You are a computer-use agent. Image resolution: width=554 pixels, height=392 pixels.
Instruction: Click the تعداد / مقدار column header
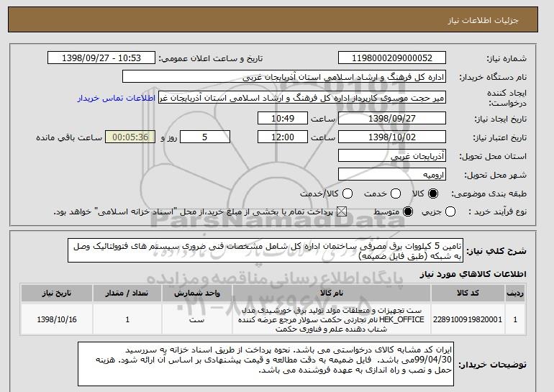pos(127,293)
